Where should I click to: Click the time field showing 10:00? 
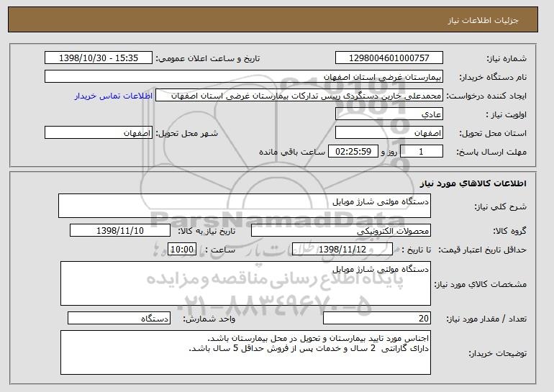click(182, 250)
